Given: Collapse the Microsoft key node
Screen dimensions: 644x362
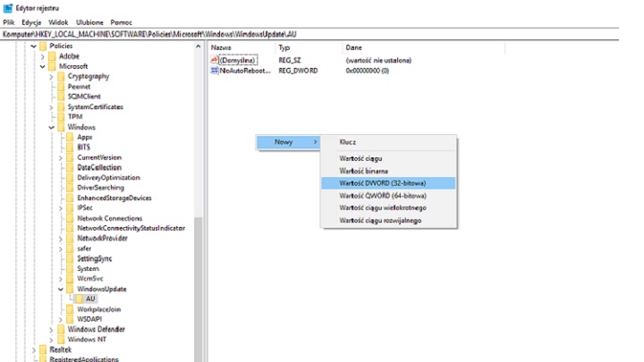Looking at the screenshot, I should pos(42,66).
